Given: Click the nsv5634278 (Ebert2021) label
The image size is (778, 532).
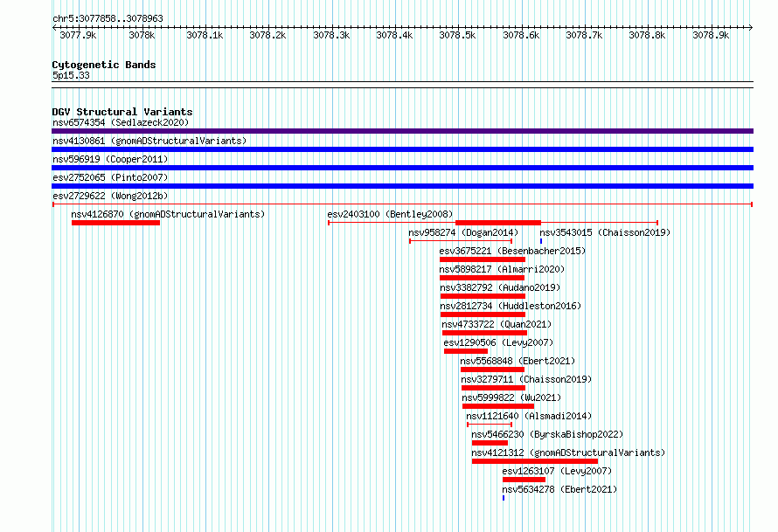Looking at the screenshot, I should 559,489.
